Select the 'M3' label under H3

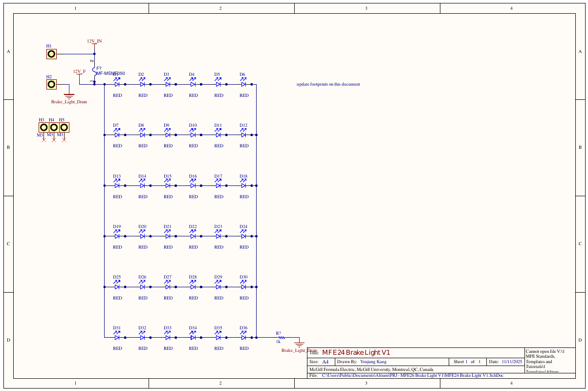pos(40,135)
